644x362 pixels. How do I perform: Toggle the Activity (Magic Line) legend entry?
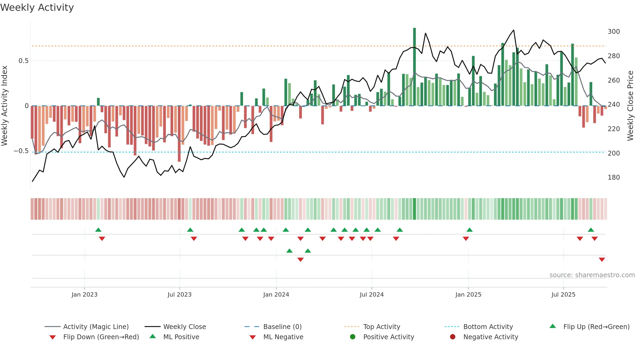click(x=87, y=327)
